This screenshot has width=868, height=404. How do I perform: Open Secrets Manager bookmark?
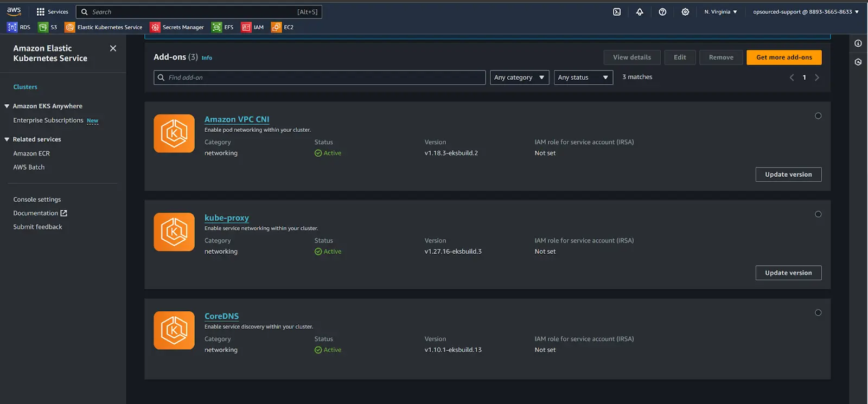point(177,27)
